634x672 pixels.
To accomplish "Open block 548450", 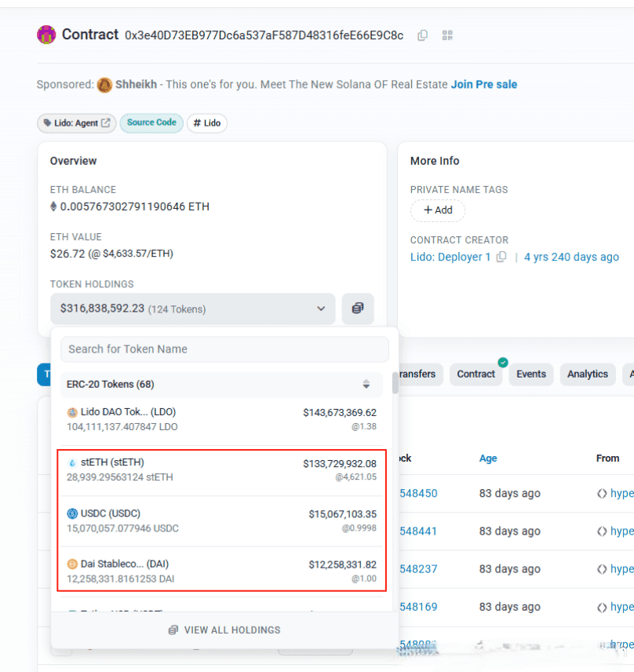I will [418, 493].
